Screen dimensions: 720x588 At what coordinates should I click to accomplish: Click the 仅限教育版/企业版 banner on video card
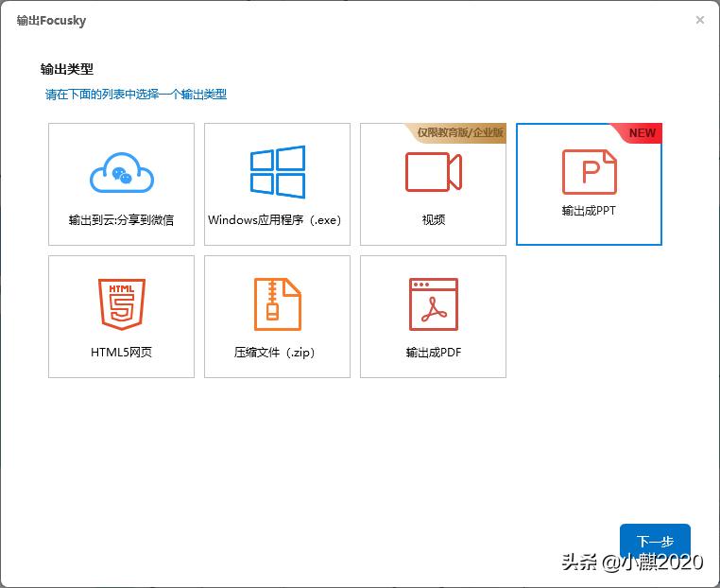click(x=457, y=132)
